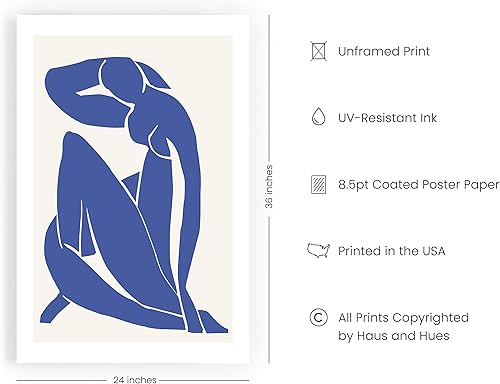Click the 'All Prints Copyrighted' text line
500x384 pixels.
tap(403, 318)
